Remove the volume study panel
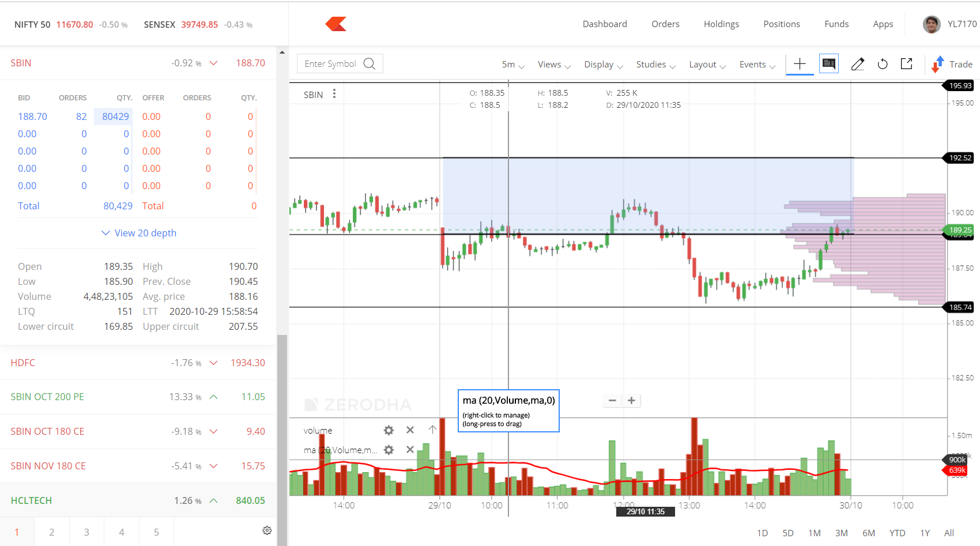 click(x=410, y=430)
